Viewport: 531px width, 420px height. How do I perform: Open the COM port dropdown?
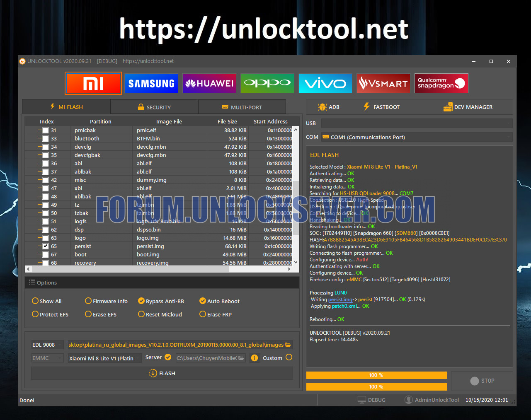point(417,137)
